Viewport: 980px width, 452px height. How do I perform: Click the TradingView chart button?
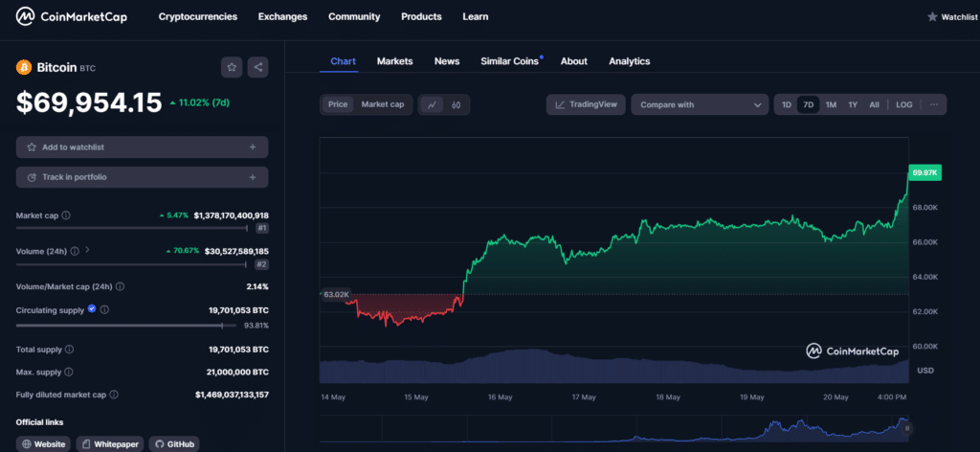[586, 104]
